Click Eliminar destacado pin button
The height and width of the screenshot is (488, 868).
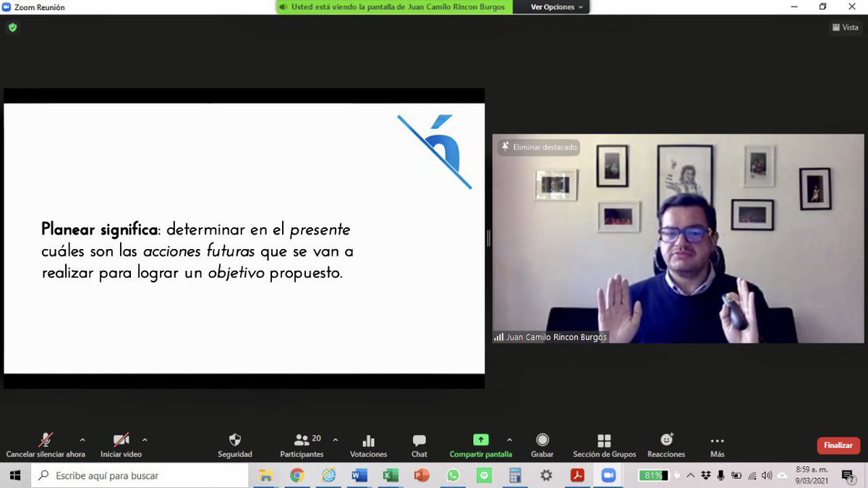click(x=539, y=147)
